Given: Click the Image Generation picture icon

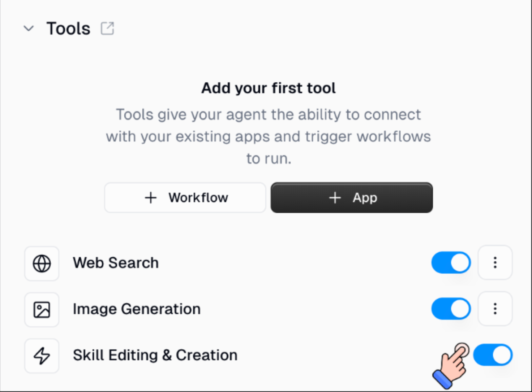Looking at the screenshot, I should pyautogui.click(x=42, y=309).
